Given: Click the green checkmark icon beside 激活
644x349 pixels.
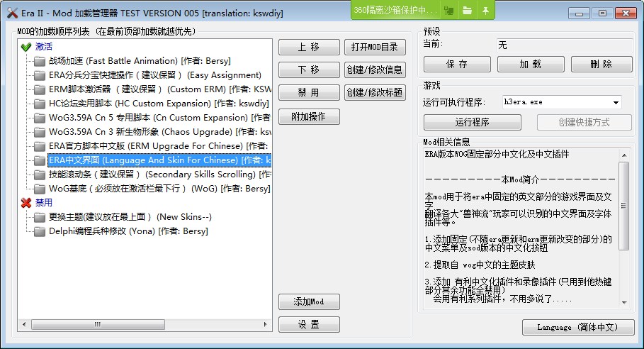Looking at the screenshot, I should [x=26, y=48].
